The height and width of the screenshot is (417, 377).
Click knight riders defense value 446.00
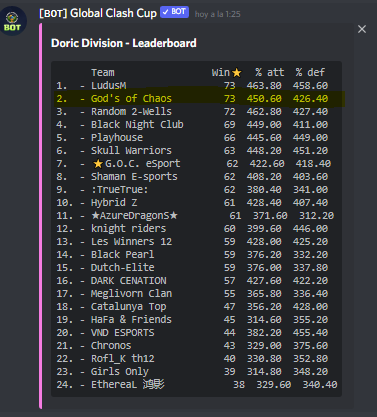pos(310,228)
